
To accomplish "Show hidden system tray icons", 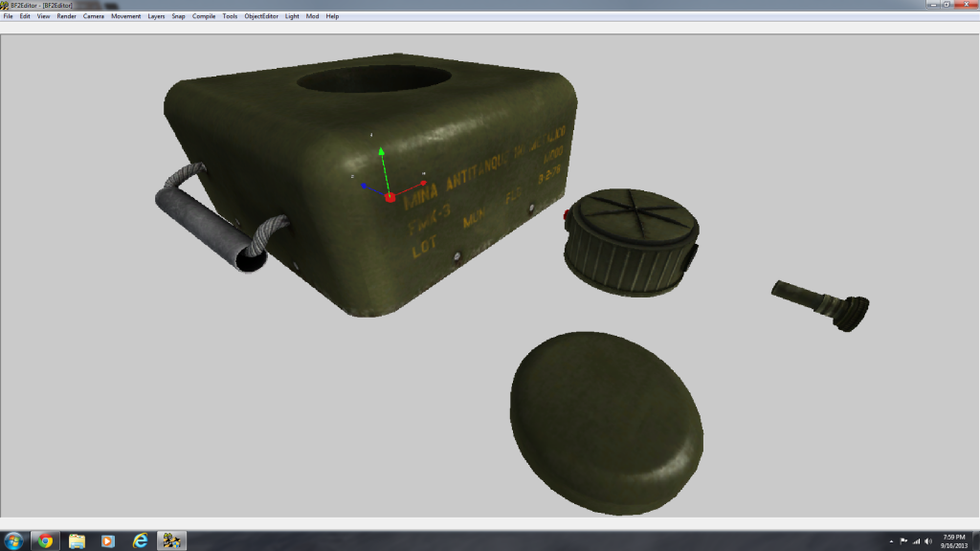I will pyautogui.click(x=892, y=540).
